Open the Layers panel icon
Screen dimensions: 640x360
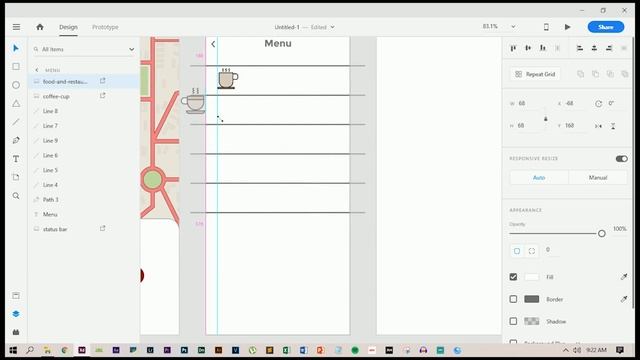point(16,314)
